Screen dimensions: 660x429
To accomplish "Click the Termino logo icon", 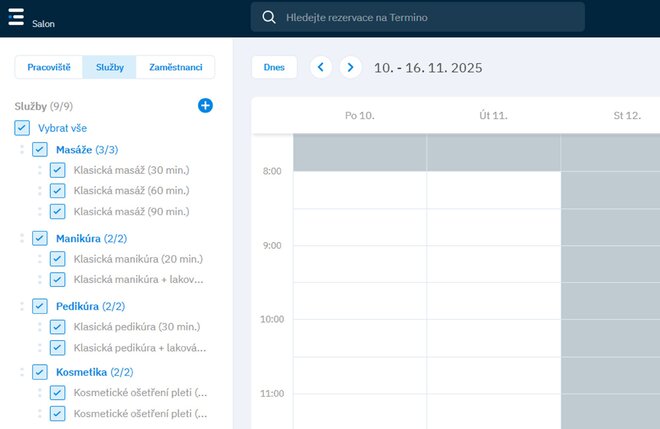I will point(15,15).
